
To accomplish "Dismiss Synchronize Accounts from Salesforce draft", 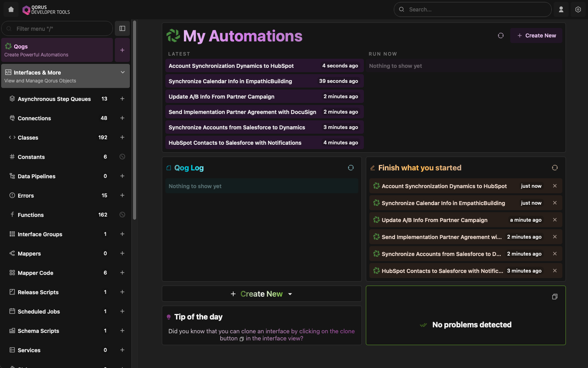I will (555, 254).
